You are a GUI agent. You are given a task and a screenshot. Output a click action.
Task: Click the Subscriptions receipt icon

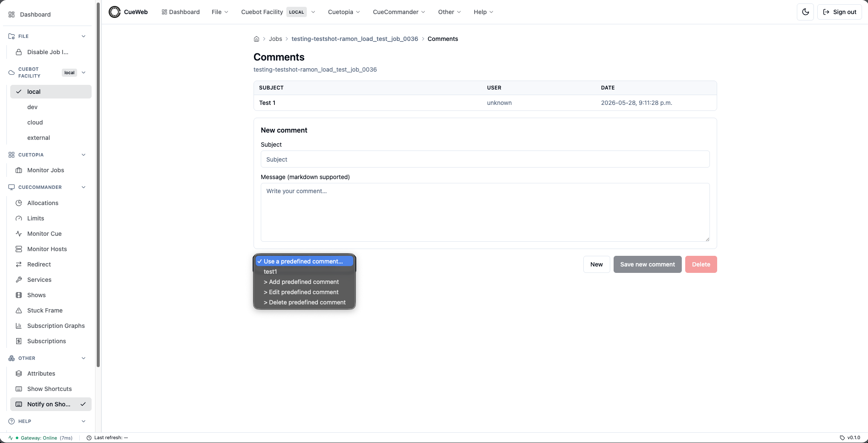click(19, 341)
